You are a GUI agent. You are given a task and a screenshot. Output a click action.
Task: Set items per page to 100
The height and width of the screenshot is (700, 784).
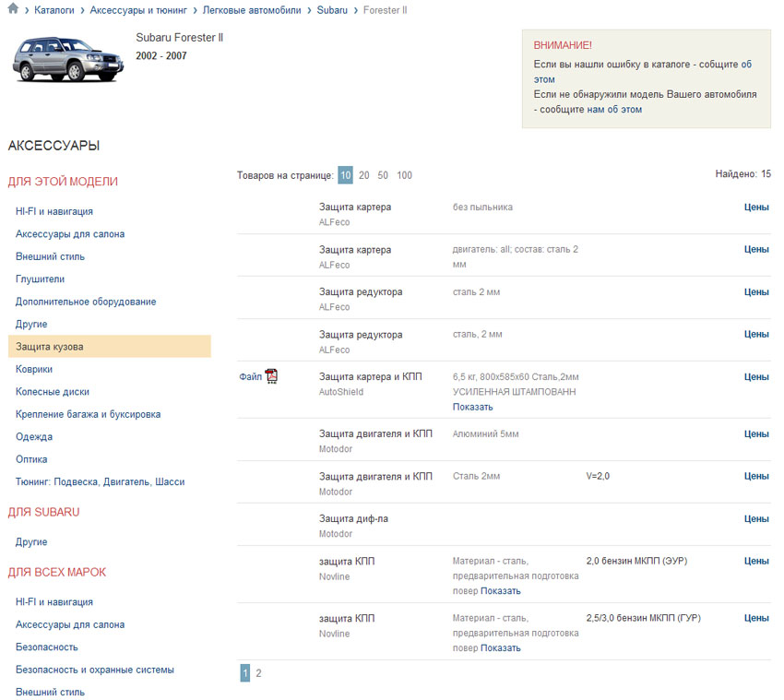(404, 175)
